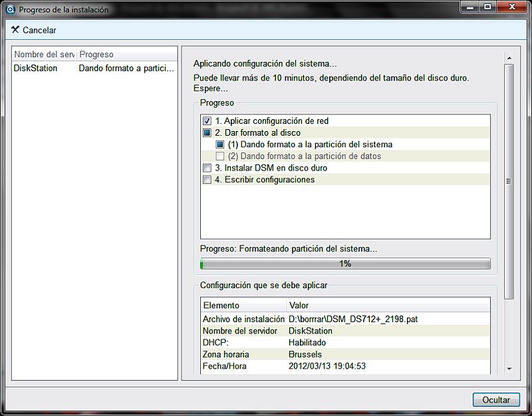Toggle checkbox for Instalar DSM en disco duro
This screenshot has height=416, width=532.
207,168
